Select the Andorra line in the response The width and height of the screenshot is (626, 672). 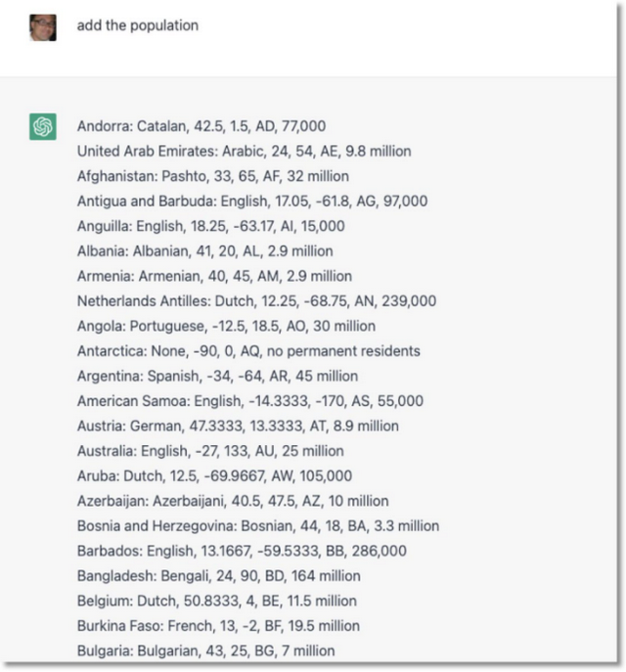pyautogui.click(x=201, y=126)
